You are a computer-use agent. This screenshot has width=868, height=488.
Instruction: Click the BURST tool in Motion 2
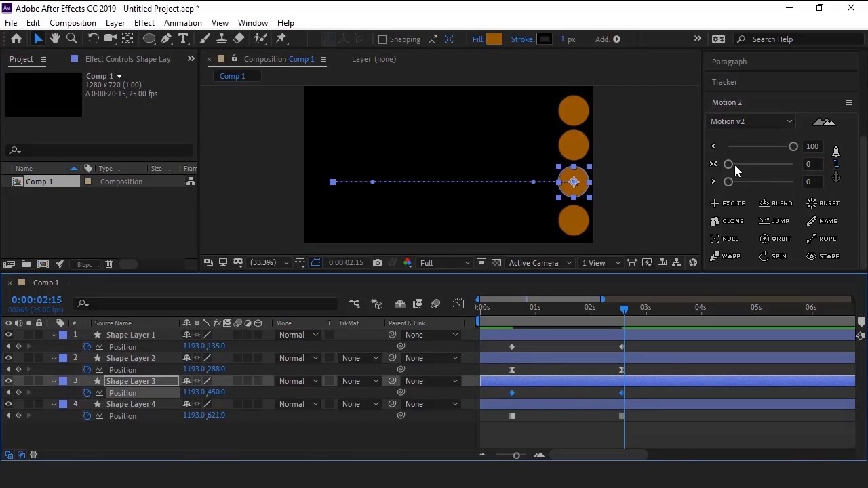tap(823, 203)
